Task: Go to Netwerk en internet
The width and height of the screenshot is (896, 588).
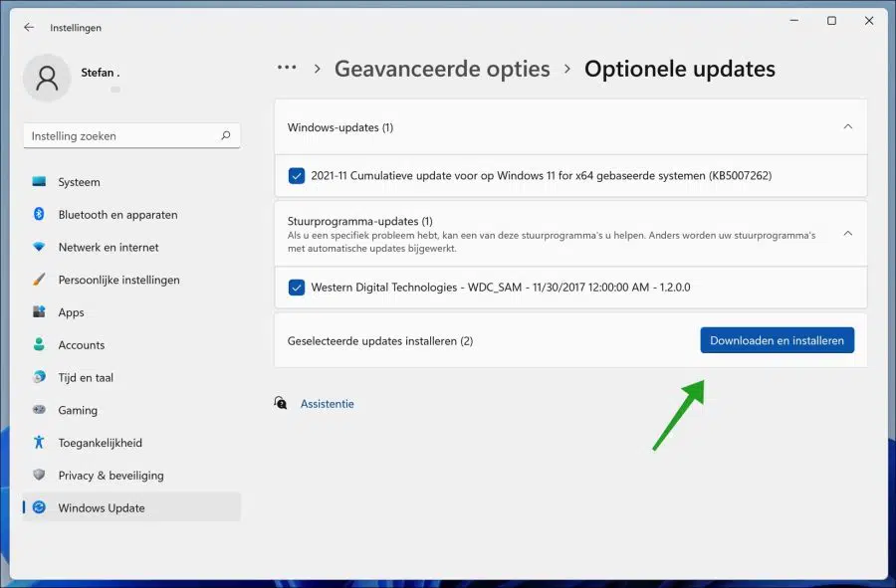Action: 131,247
